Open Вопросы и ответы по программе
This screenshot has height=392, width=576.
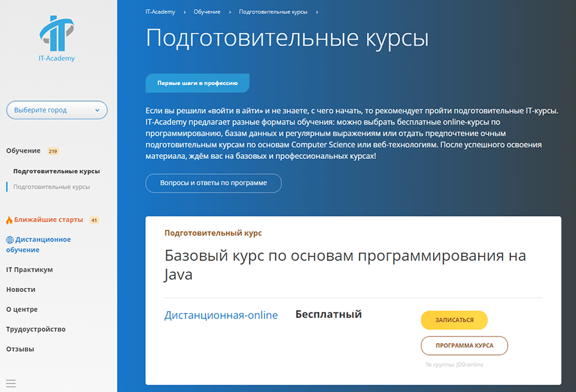[x=213, y=183]
